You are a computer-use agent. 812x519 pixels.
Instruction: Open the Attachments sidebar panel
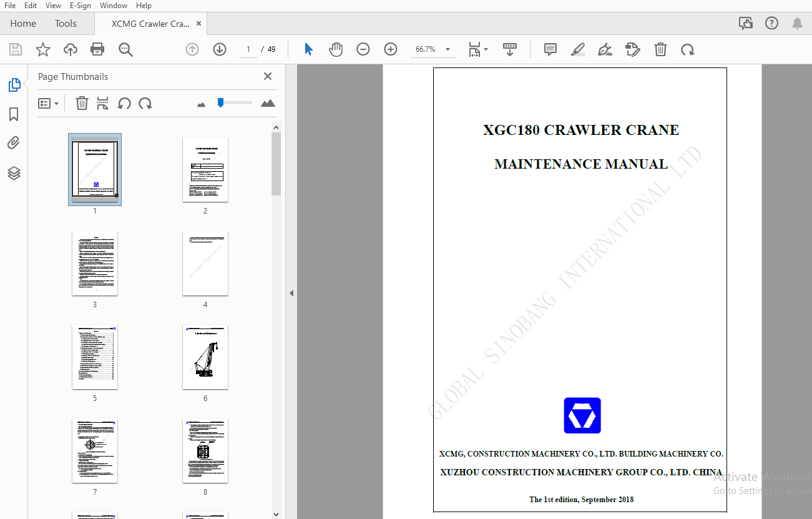(x=14, y=143)
